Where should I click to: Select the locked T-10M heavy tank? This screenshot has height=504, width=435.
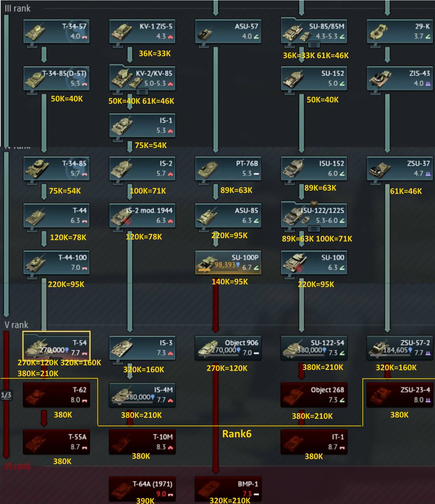[142, 442]
